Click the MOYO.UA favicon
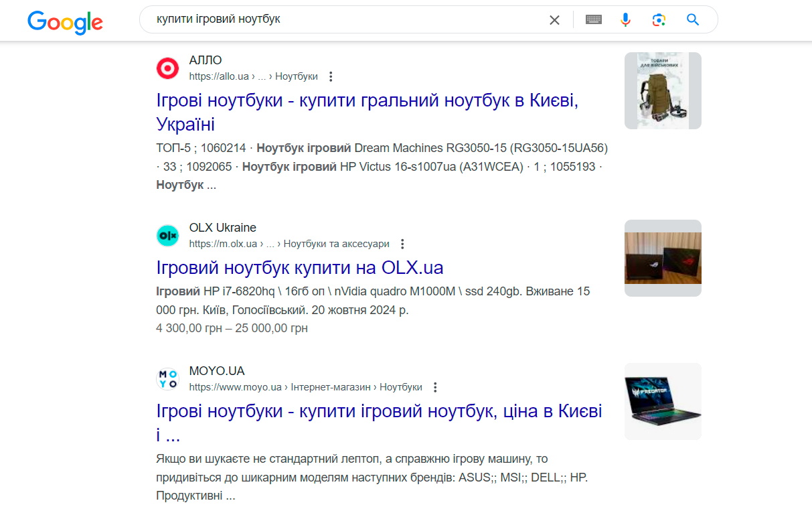This screenshot has height=513, width=812. point(167,379)
